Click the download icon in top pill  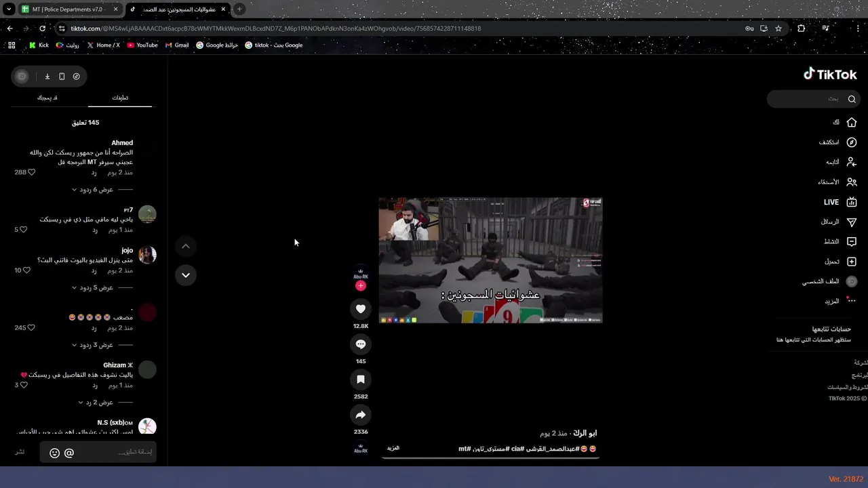point(47,77)
